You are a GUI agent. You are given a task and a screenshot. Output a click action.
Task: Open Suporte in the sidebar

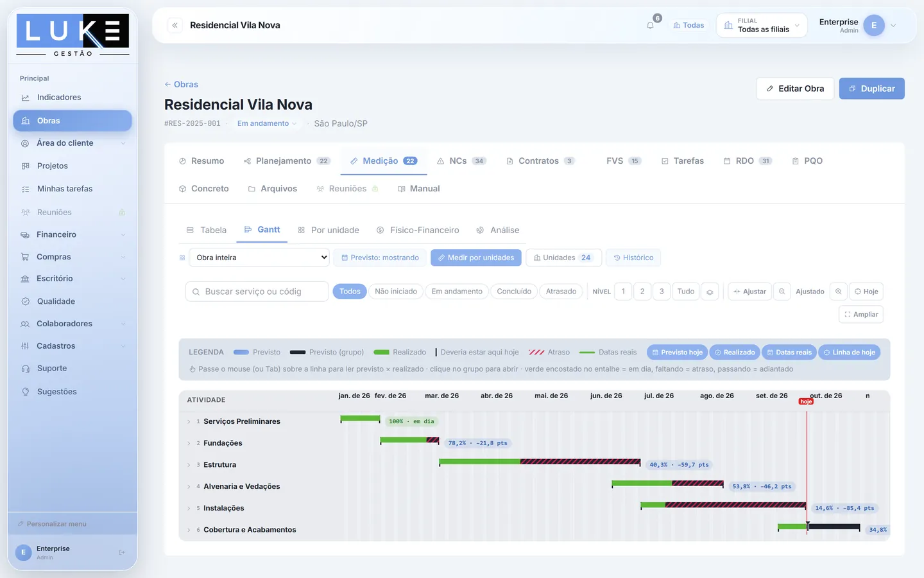73,369
